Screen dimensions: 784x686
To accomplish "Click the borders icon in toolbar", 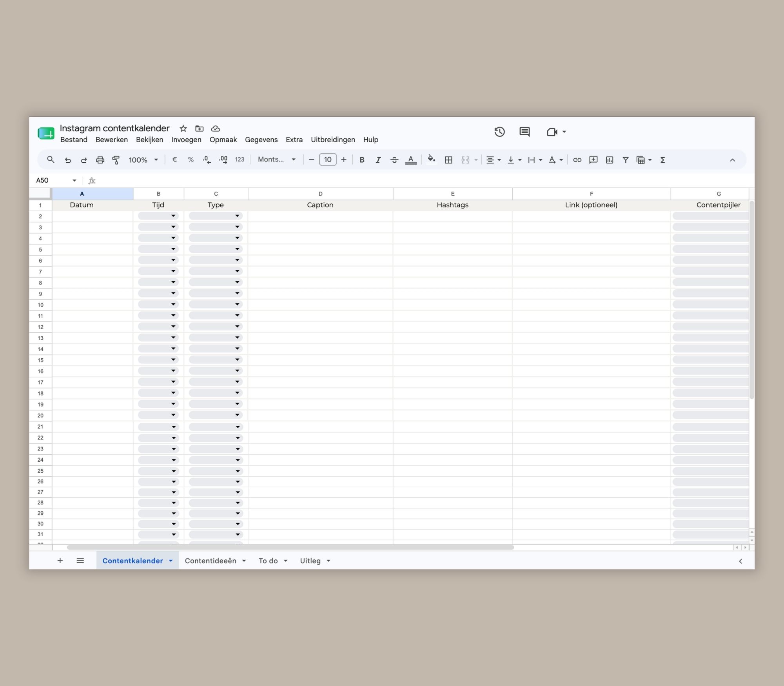I will click(x=448, y=160).
